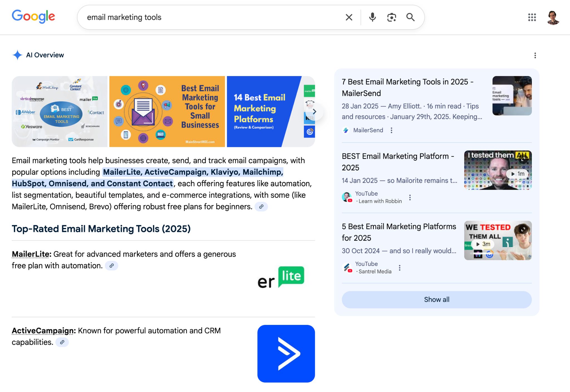Click the search magnifier icon
Screen dimensions: 570x392
point(411,17)
